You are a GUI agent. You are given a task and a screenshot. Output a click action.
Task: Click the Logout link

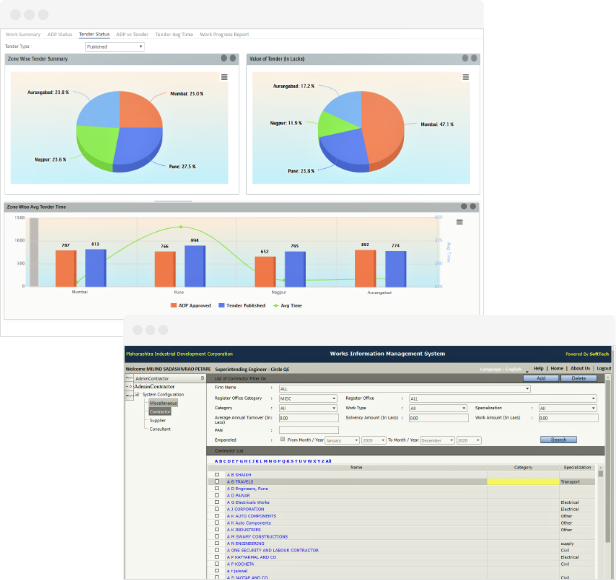coord(603,368)
